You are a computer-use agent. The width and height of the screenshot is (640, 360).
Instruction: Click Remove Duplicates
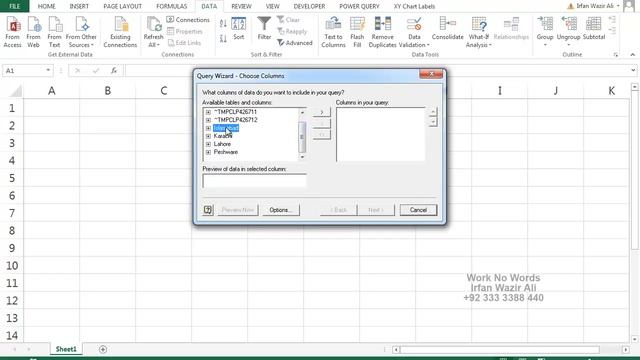pyautogui.click(x=382, y=32)
